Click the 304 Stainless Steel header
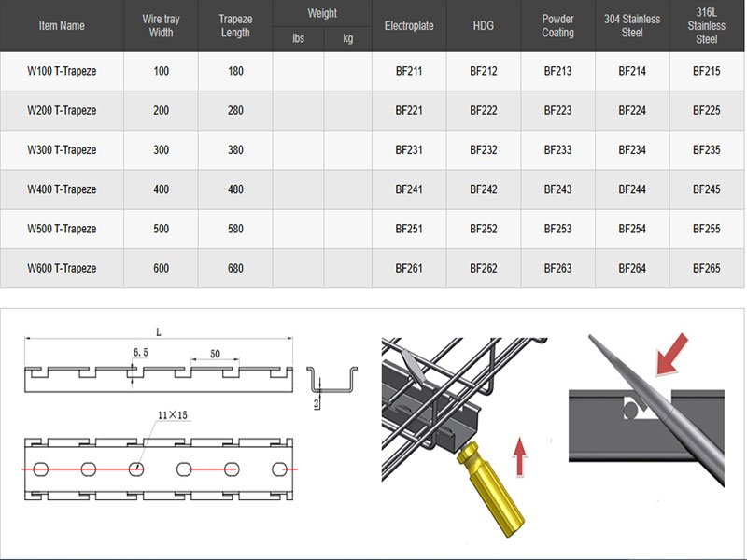This screenshot has height=560, width=747. [632, 26]
